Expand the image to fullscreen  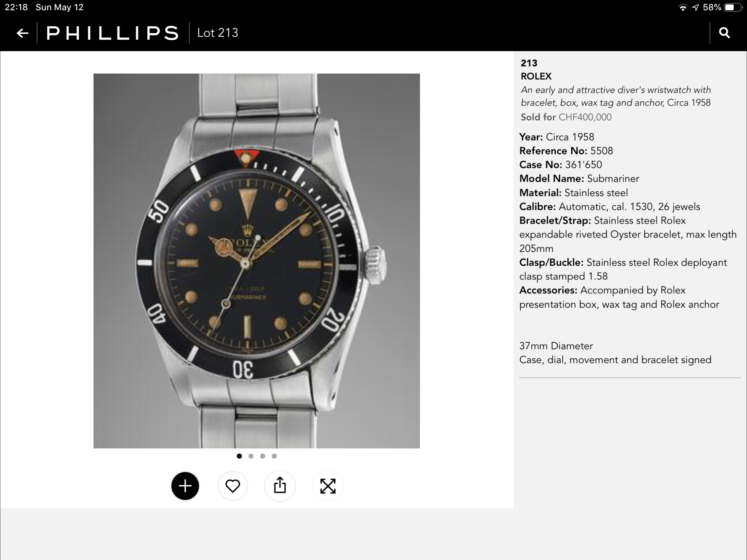click(x=328, y=486)
